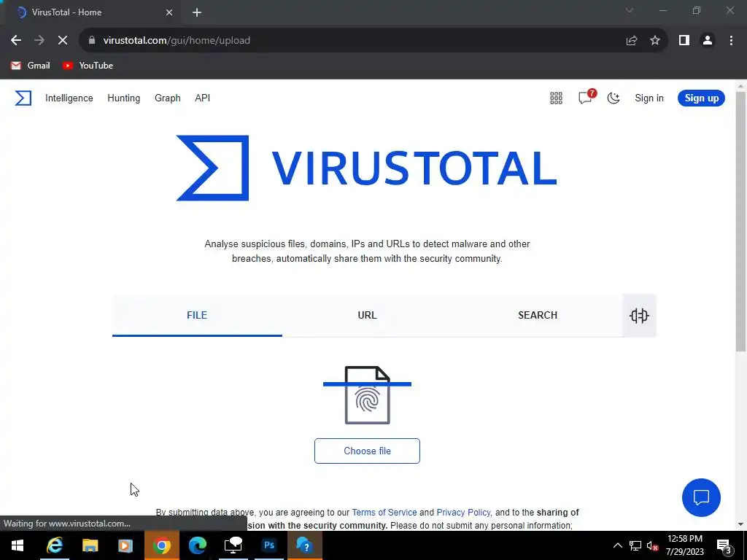Open a new tab with the plus button
747x560 pixels.
pyautogui.click(x=197, y=12)
